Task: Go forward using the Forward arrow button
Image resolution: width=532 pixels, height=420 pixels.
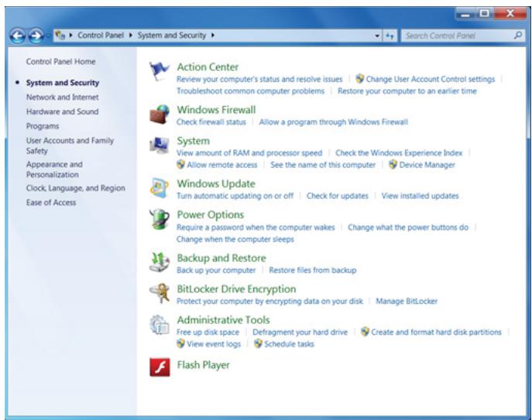Action: (36, 36)
